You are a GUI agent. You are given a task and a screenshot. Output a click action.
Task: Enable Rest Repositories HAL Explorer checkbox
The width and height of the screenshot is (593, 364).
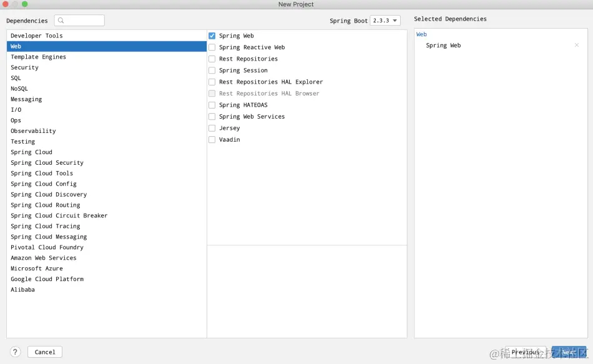(x=212, y=82)
